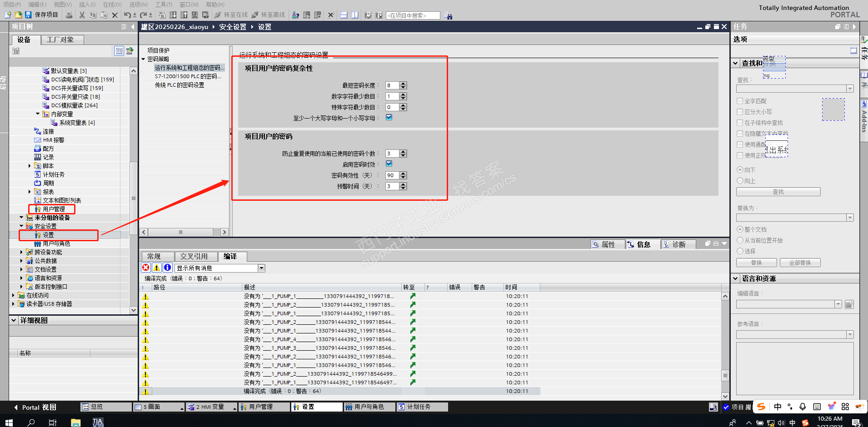Click the search-in-project binoculars icon

pyautogui.click(x=449, y=16)
